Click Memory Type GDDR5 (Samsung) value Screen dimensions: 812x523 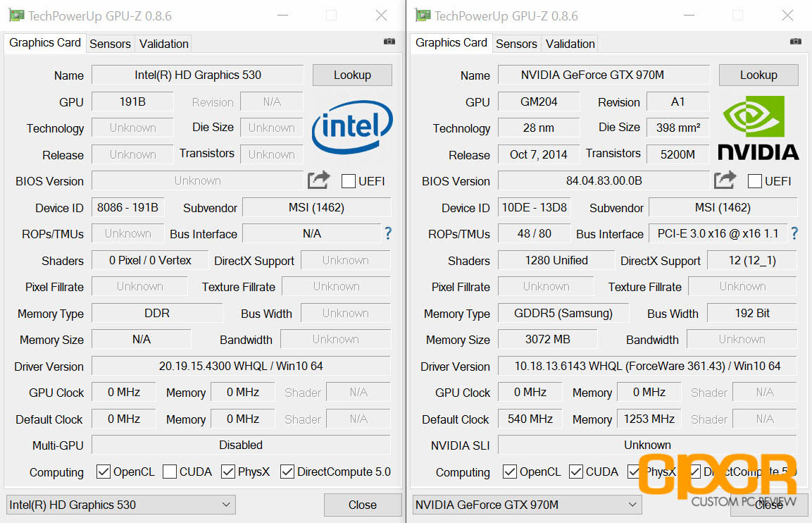point(563,313)
